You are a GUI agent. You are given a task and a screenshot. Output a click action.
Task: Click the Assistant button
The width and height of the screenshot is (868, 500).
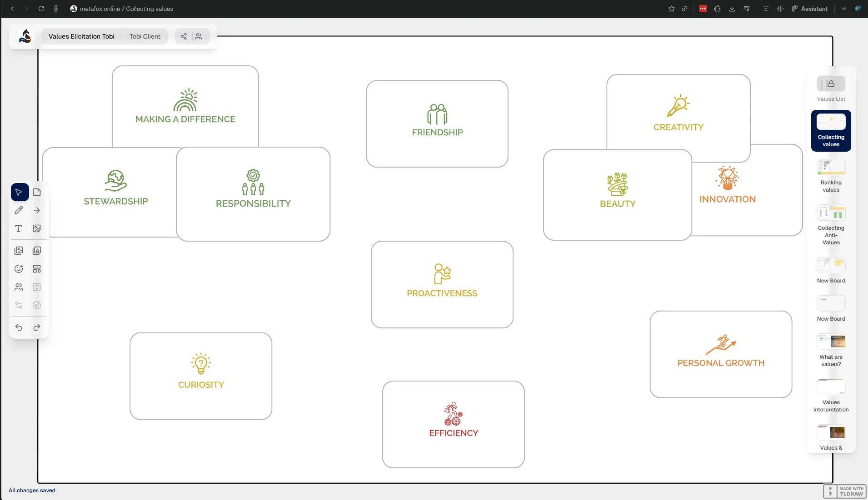(810, 9)
